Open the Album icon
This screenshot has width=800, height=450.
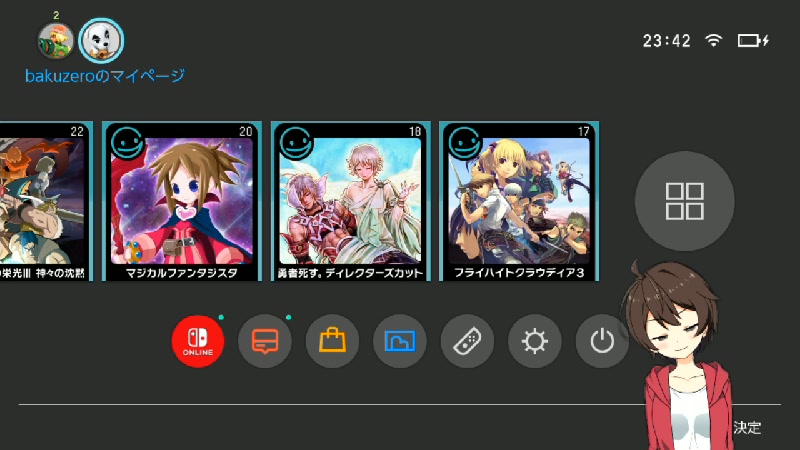[399, 341]
